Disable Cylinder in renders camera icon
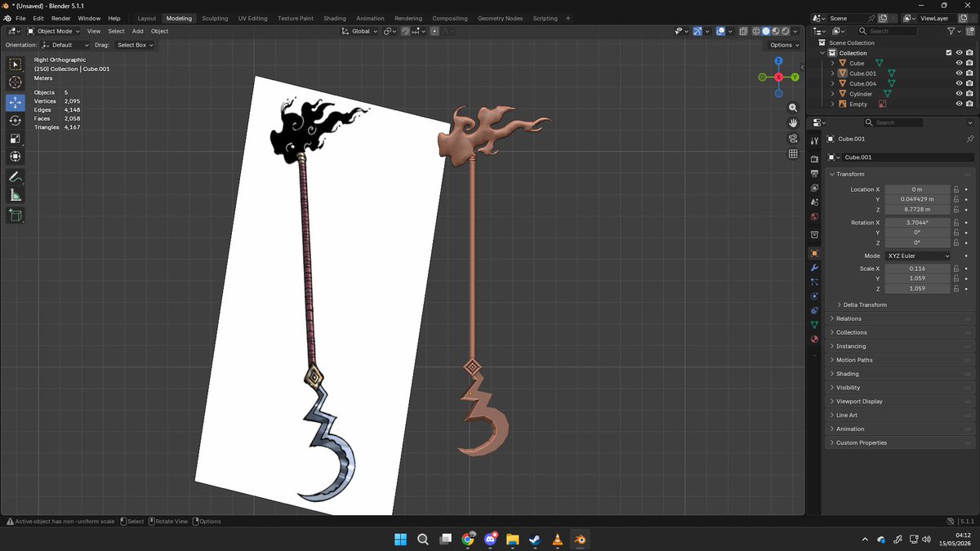 (x=969, y=94)
